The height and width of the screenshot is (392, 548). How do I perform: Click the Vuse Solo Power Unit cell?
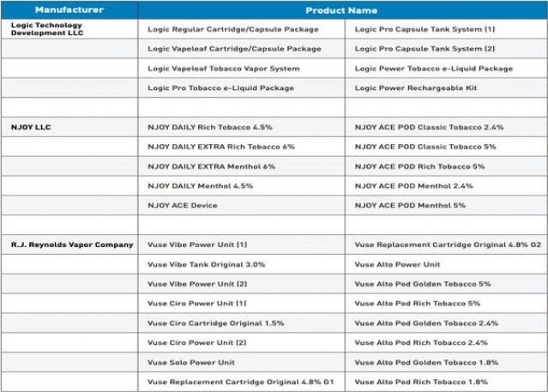tap(190, 362)
